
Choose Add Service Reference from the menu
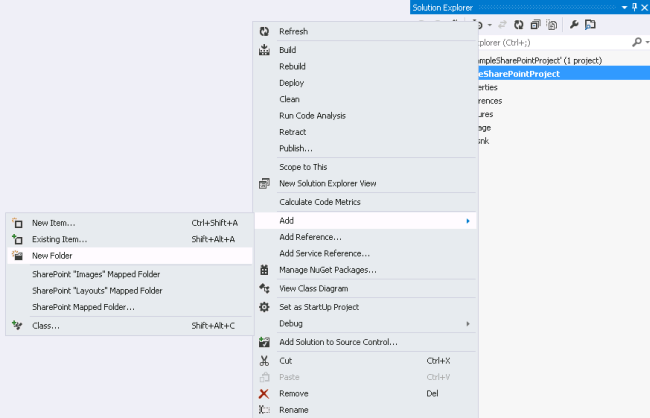coord(324,254)
